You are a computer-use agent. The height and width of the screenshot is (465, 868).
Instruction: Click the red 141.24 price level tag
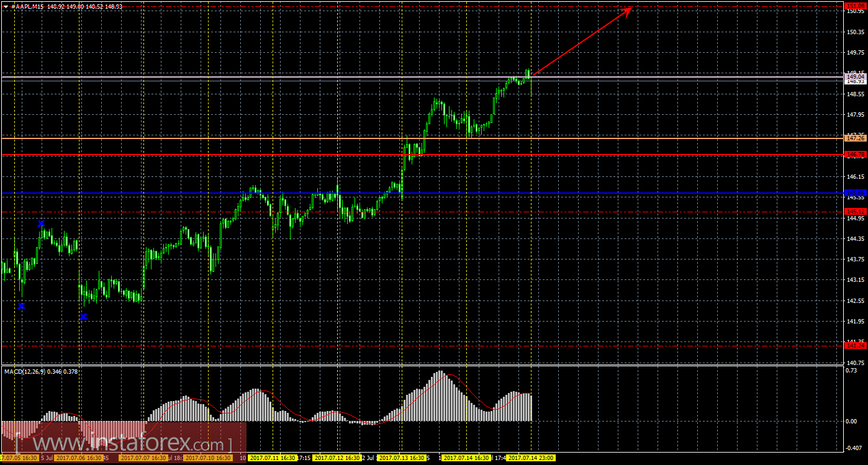855,345
